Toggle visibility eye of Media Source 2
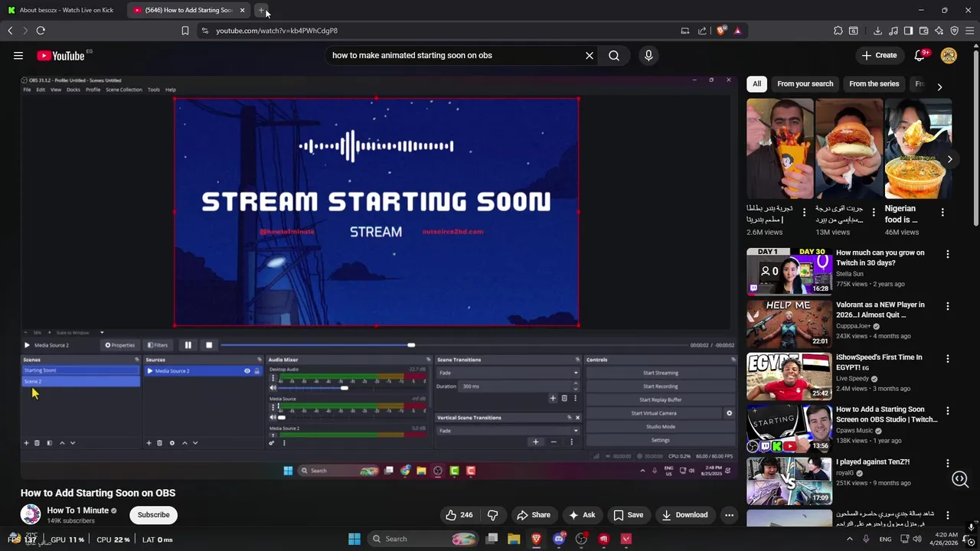Viewport: 980px width, 551px height. coord(247,371)
